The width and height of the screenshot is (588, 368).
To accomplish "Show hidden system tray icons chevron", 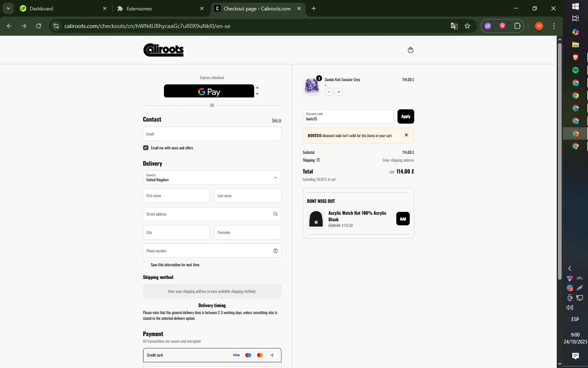I will (570, 268).
